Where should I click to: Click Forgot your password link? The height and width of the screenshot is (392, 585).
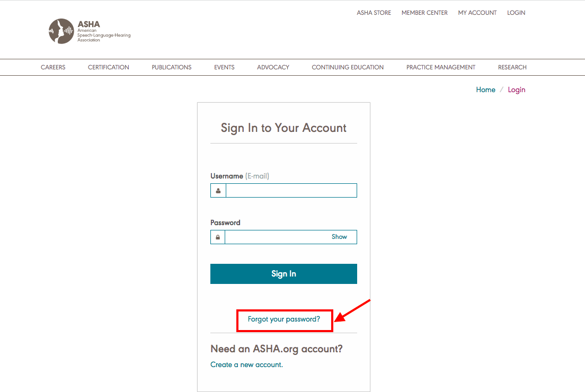(x=284, y=319)
